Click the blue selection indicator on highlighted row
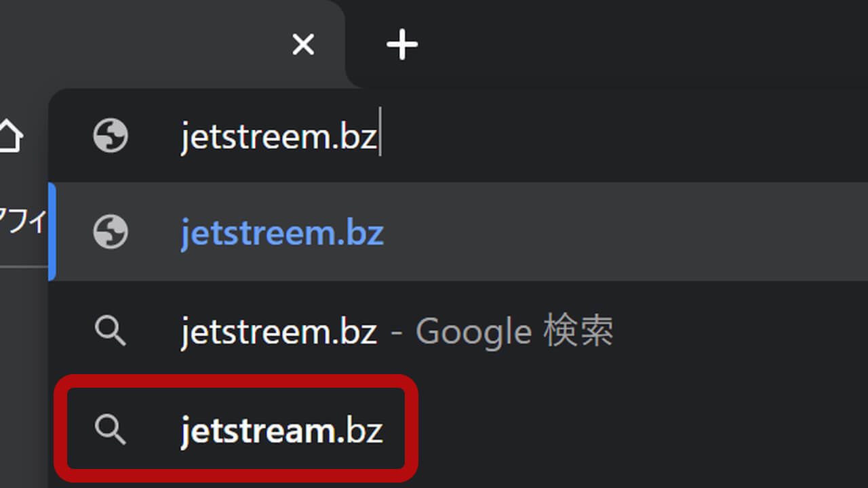The height and width of the screenshot is (488, 868). [52, 232]
